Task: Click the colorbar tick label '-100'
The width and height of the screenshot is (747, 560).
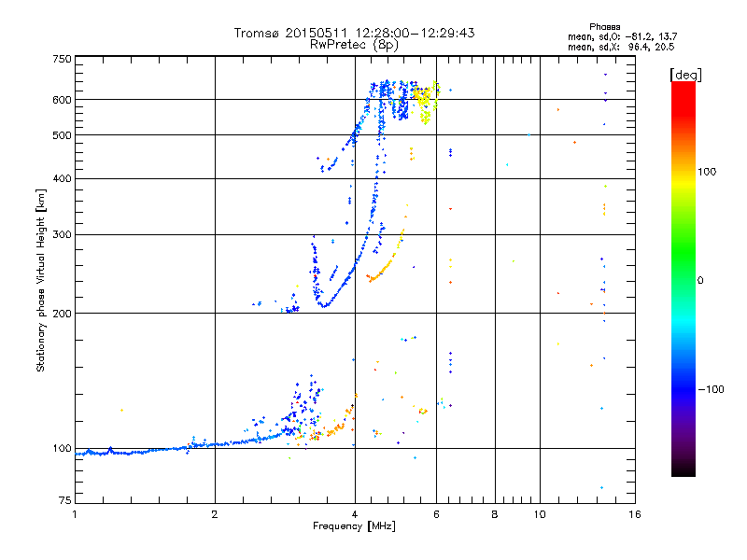Action: [711, 389]
